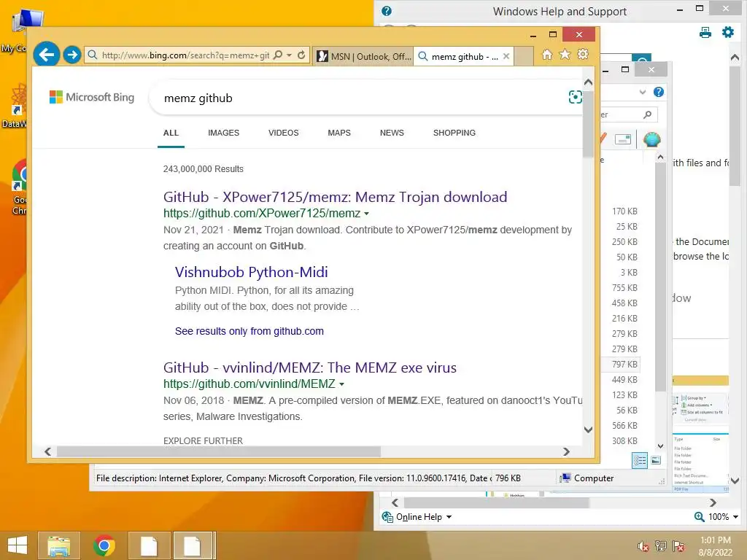Click browser page scroll down arrow
The width and height of the screenshot is (747, 560).
pos(589,429)
